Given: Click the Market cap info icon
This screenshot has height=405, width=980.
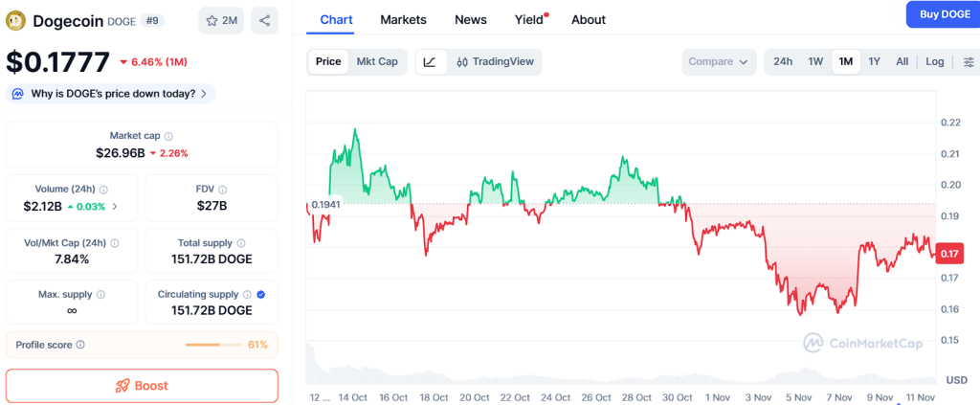Looking at the screenshot, I should (168, 136).
